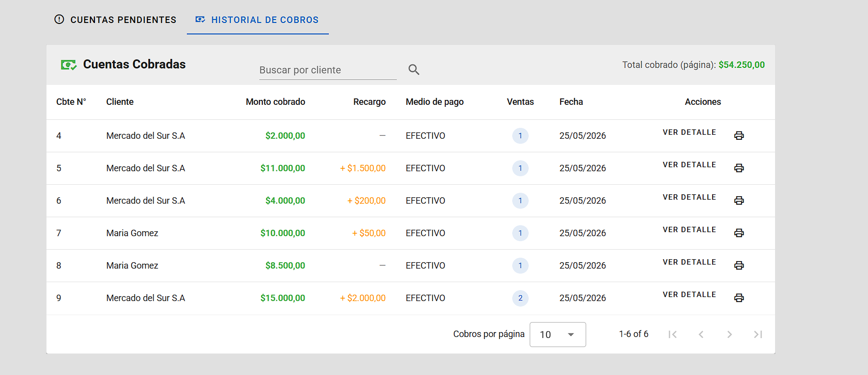
Task: Click the Fecha column header
Action: point(571,102)
